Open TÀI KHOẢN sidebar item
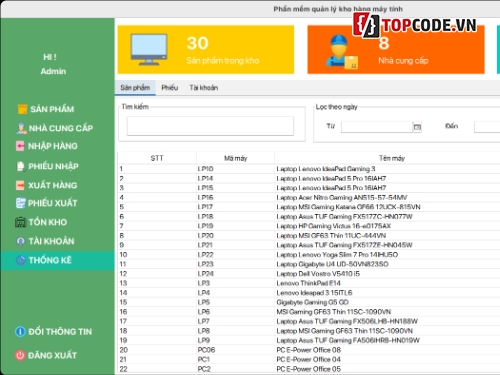 51,241
